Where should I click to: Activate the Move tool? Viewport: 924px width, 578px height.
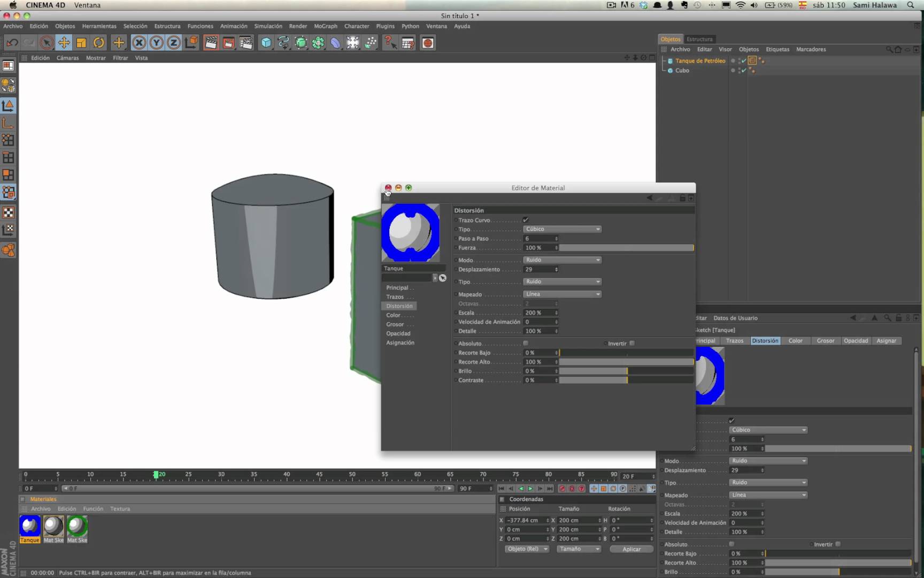click(64, 43)
